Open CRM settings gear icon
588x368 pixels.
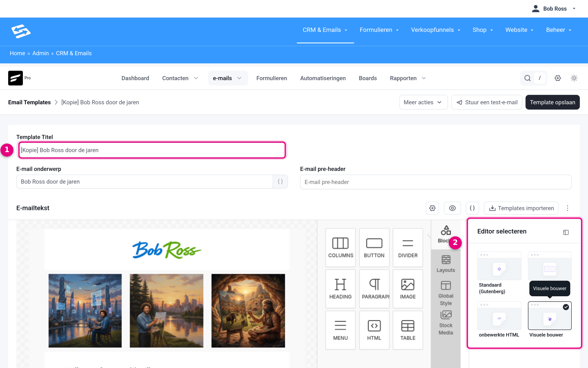click(558, 78)
